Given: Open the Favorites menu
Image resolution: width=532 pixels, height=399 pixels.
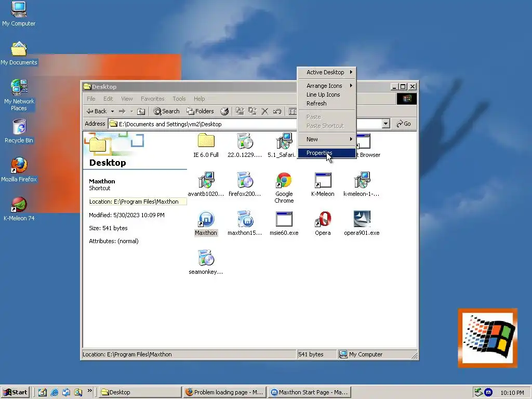Looking at the screenshot, I should click(153, 99).
